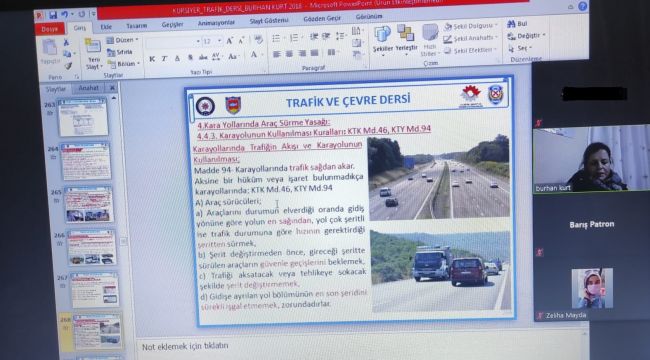Undo the last action in the quick access toolbar
Image resolution: width=650 pixels, height=360 pixels.
click(x=64, y=15)
